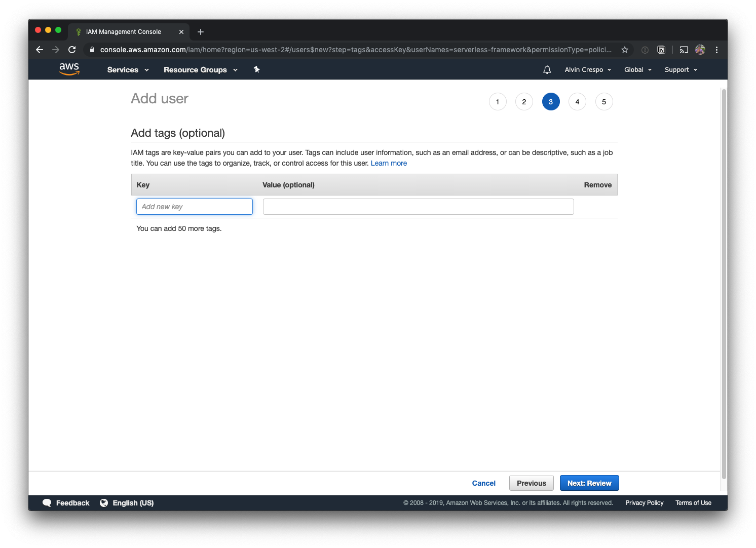Open the Learn more link
The image size is (756, 548).
point(389,163)
